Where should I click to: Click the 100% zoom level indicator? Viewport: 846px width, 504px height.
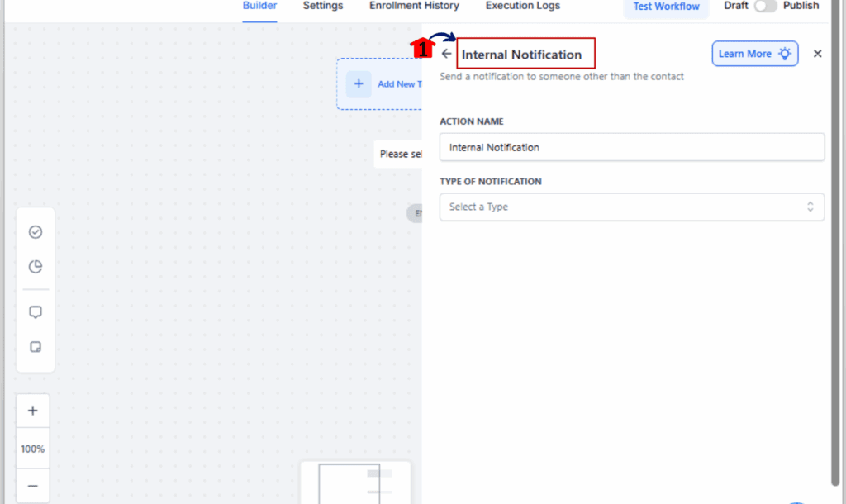[x=33, y=449]
